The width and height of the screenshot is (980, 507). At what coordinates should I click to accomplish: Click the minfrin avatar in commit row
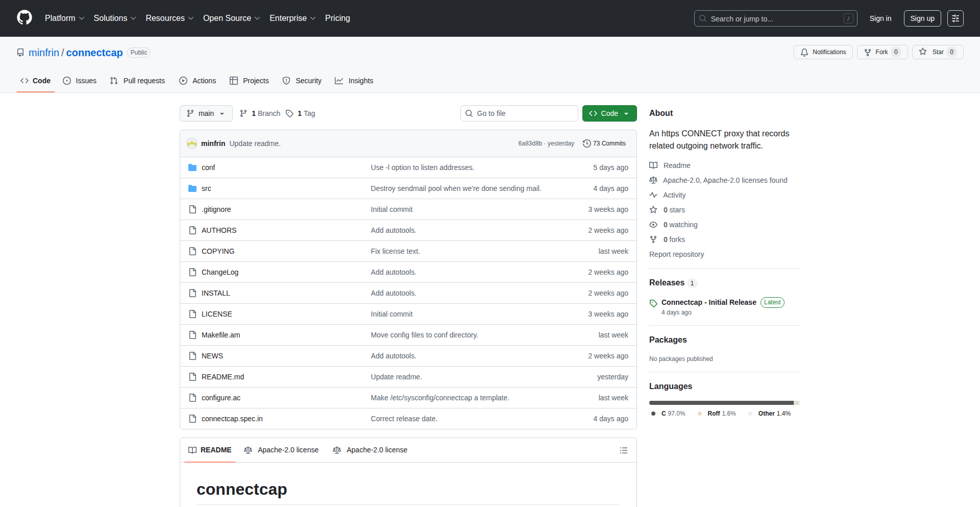pyautogui.click(x=192, y=143)
